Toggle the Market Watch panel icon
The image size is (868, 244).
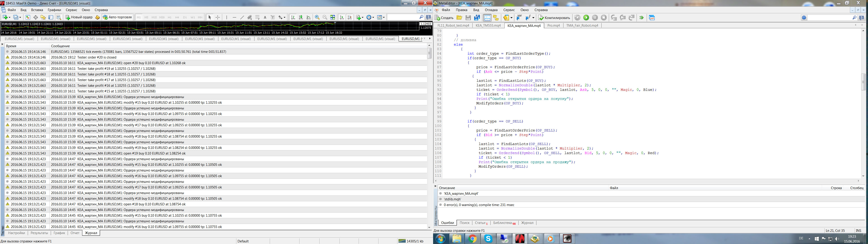[x=28, y=17]
